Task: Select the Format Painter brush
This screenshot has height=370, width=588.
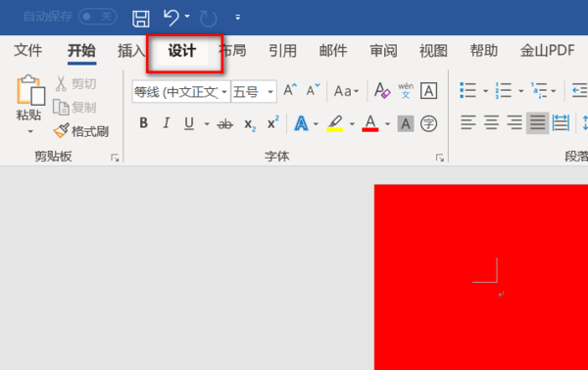Action: 80,131
